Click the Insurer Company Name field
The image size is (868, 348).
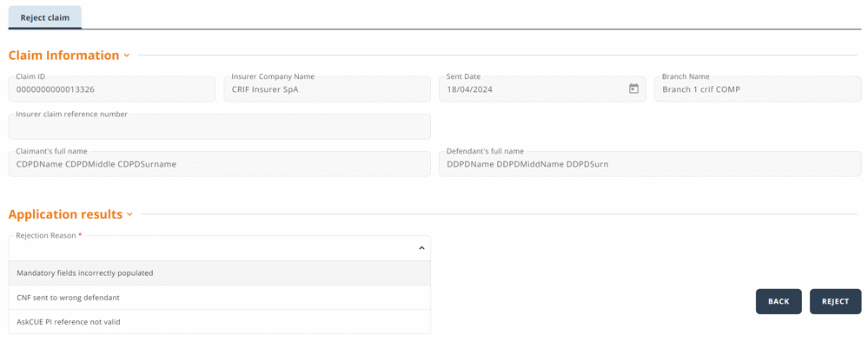coord(328,89)
